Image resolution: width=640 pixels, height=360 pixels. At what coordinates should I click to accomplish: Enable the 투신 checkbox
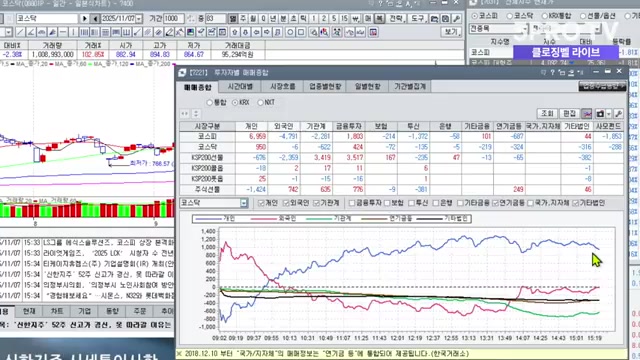tap(411, 203)
